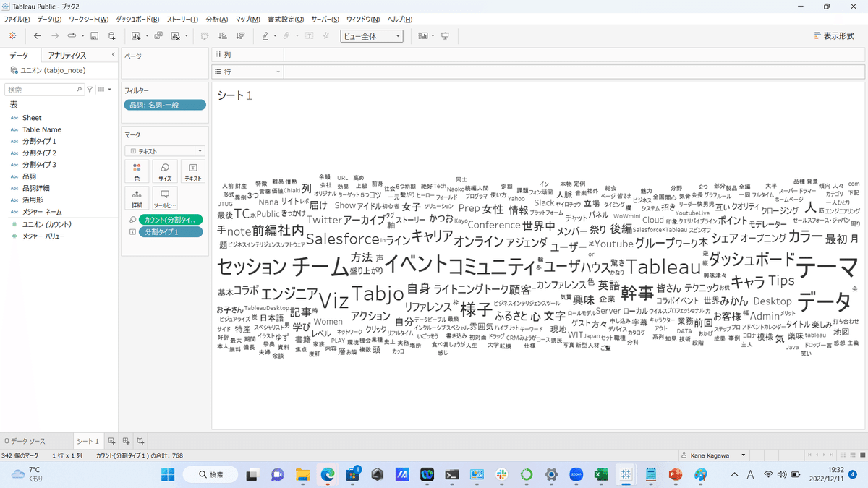Click the word テーマ in the word cloud
The width and height of the screenshot is (868, 488).
click(x=827, y=269)
